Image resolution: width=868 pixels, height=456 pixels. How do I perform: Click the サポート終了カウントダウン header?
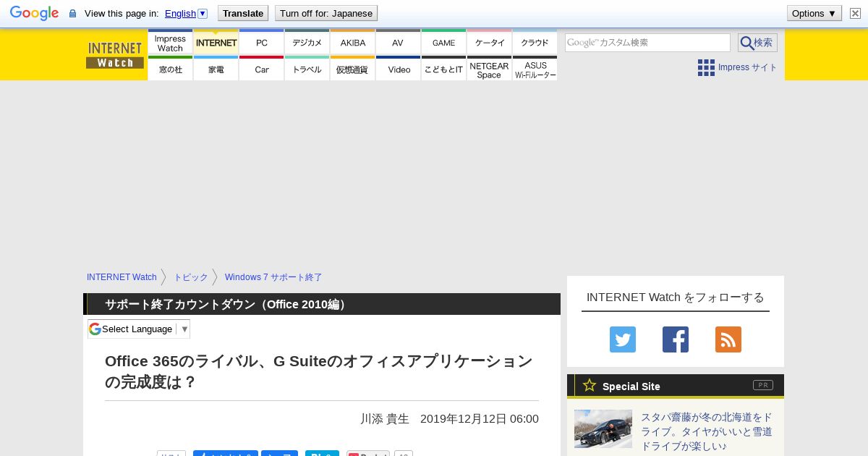(x=226, y=304)
